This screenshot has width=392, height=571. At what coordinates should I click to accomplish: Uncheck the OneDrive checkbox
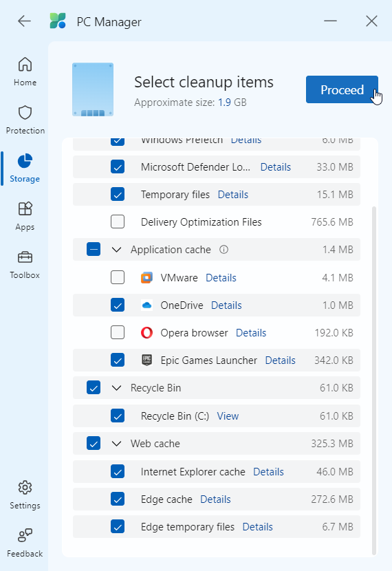coord(118,305)
